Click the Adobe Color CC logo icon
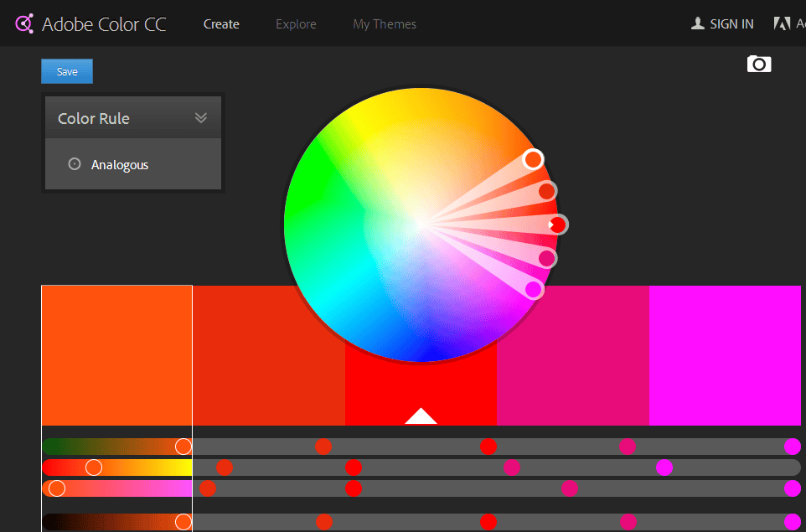 tap(24, 23)
